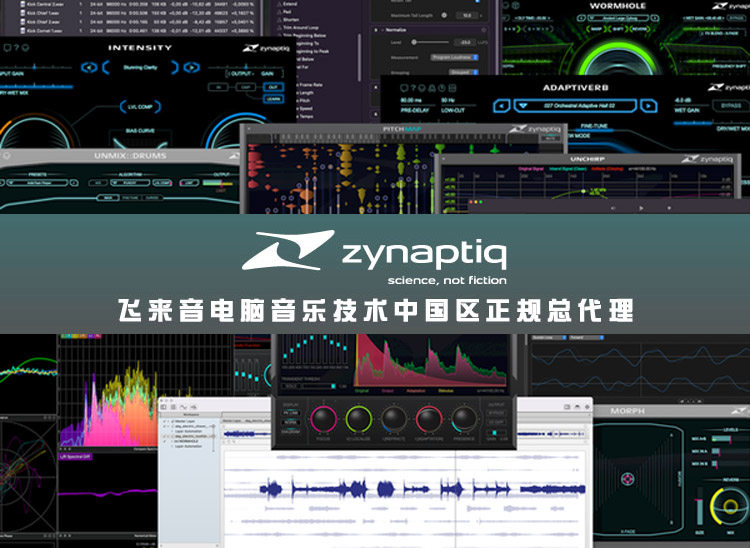Toggle LIMIT in Unmix Drums output
Image resolution: width=750 pixels, height=548 pixels.
pyautogui.click(x=189, y=183)
